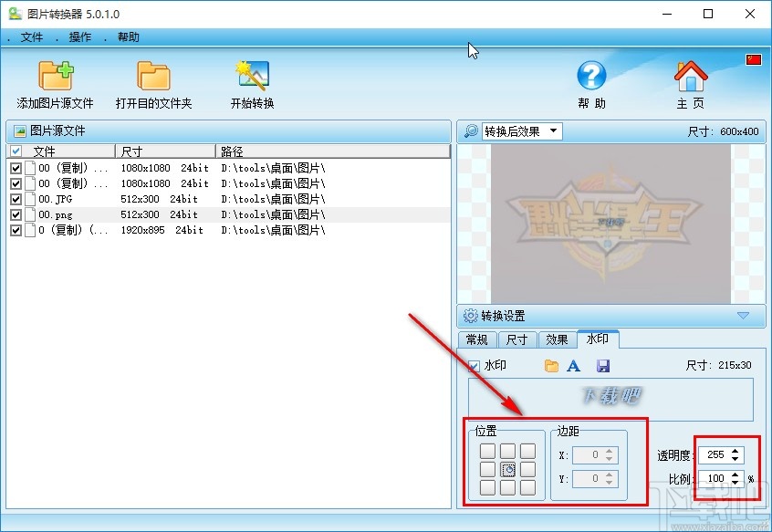Uncheck the 1920x895 file row checkbox

tap(16, 230)
